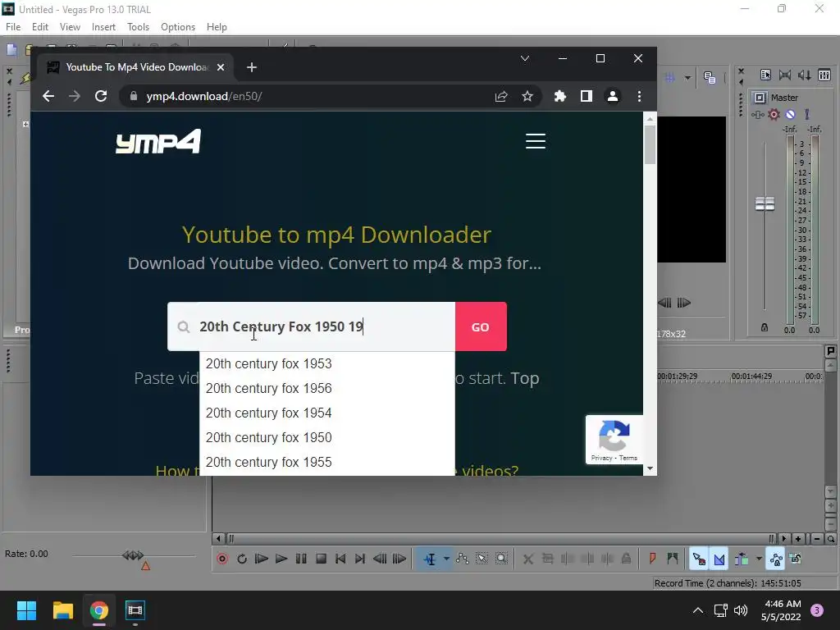840x630 pixels.
Task: Close the 'Youtube To Mp4' Chrome tab
Action: point(221,67)
